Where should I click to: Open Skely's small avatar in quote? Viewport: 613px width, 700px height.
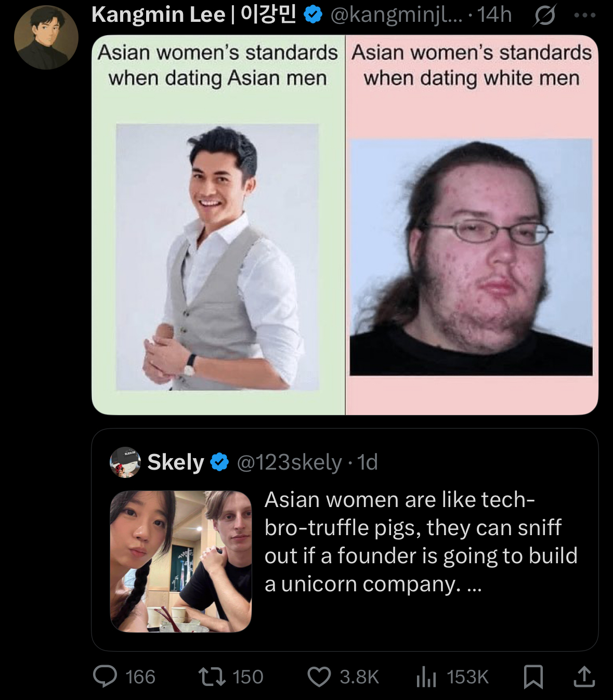point(125,462)
